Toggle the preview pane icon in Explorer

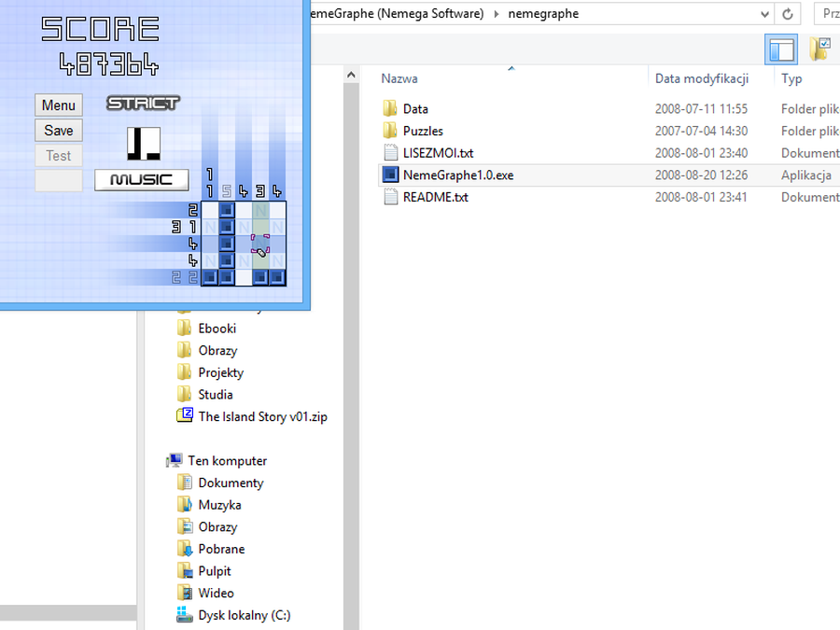click(781, 49)
